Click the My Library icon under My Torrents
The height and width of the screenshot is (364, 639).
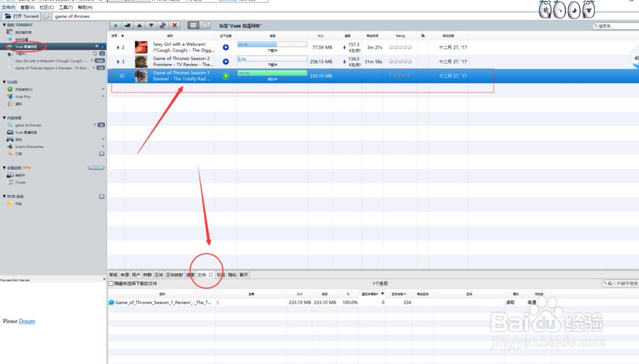[x=10, y=32]
